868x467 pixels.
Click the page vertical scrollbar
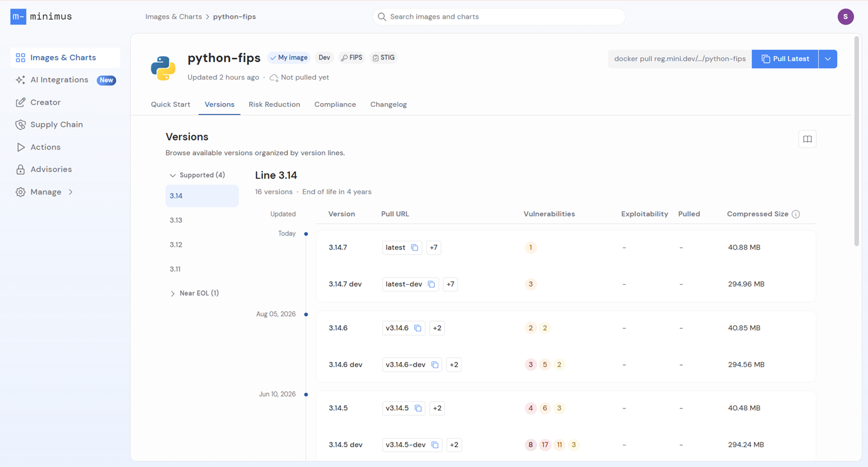coord(857,141)
